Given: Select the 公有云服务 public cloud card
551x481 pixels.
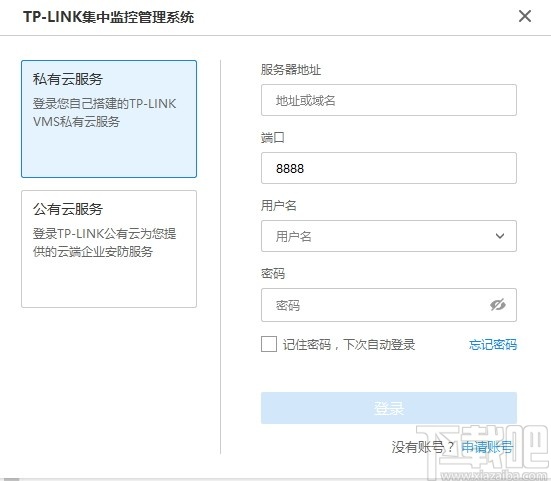Looking at the screenshot, I should point(109,249).
